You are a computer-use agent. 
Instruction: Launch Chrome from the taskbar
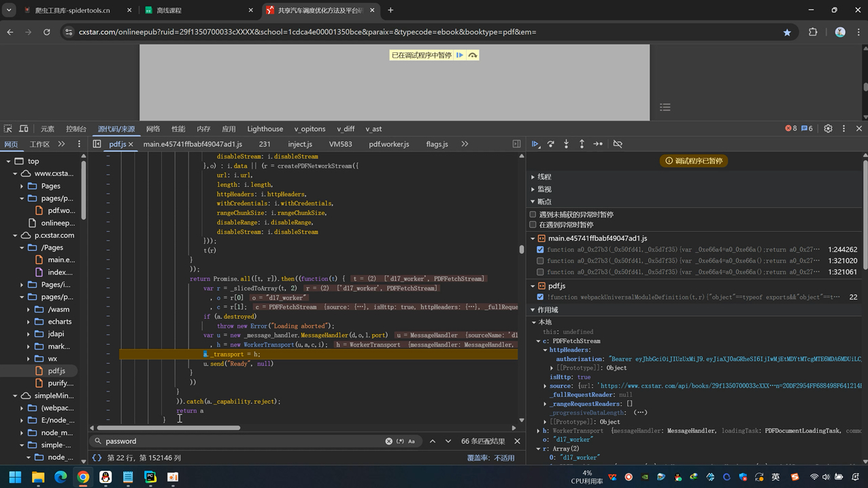click(83, 477)
